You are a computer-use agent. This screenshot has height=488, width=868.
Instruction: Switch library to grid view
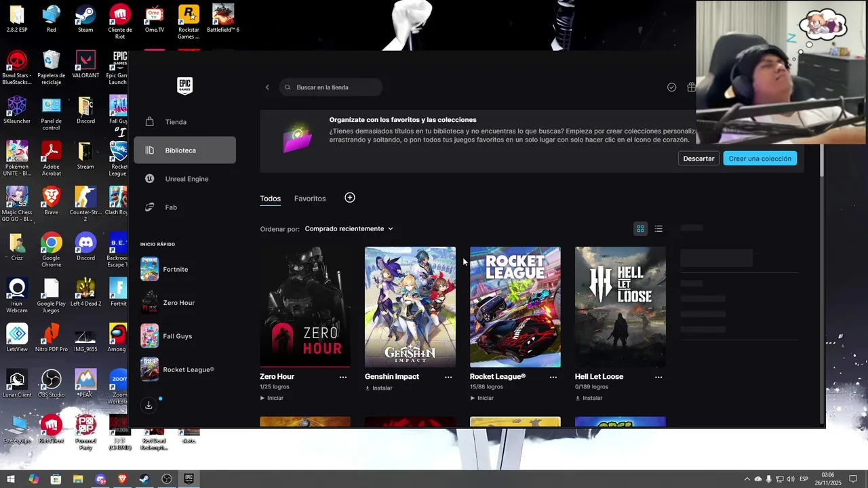pos(640,229)
